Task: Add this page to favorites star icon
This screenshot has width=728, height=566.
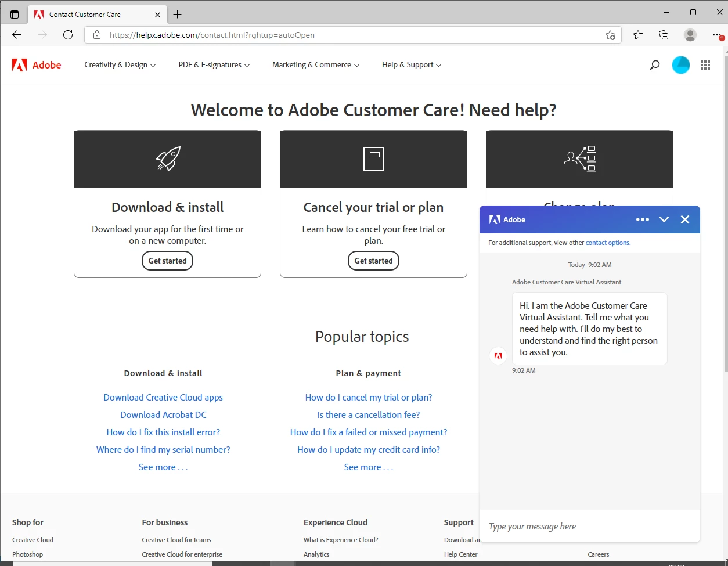Action: click(x=610, y=35)
